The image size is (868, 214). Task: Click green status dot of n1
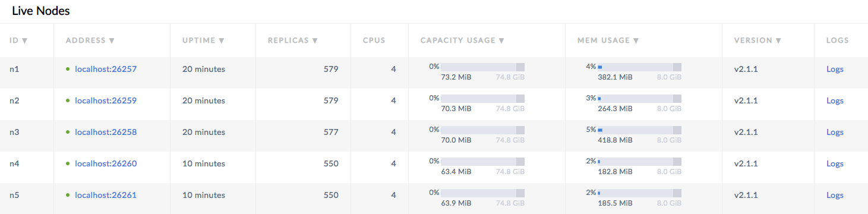click(68, 69)
